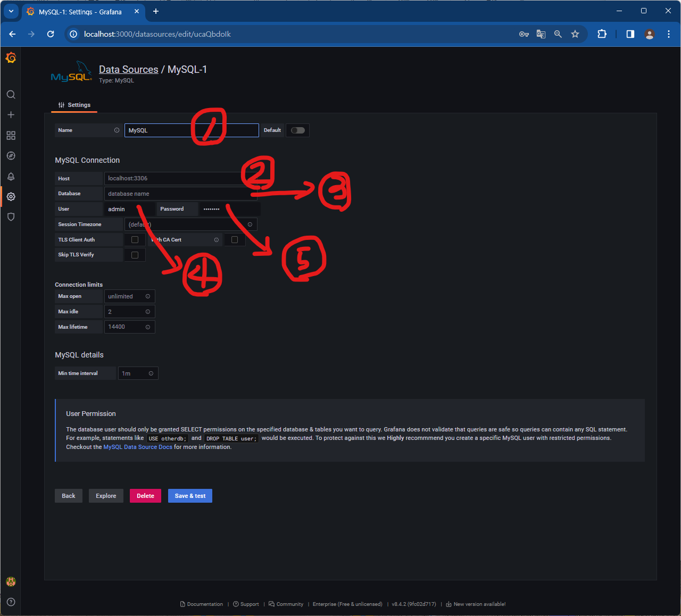Bookmark this page with the star icon
The width and height of the screenshot is (681, 616).
pos(575,34)
